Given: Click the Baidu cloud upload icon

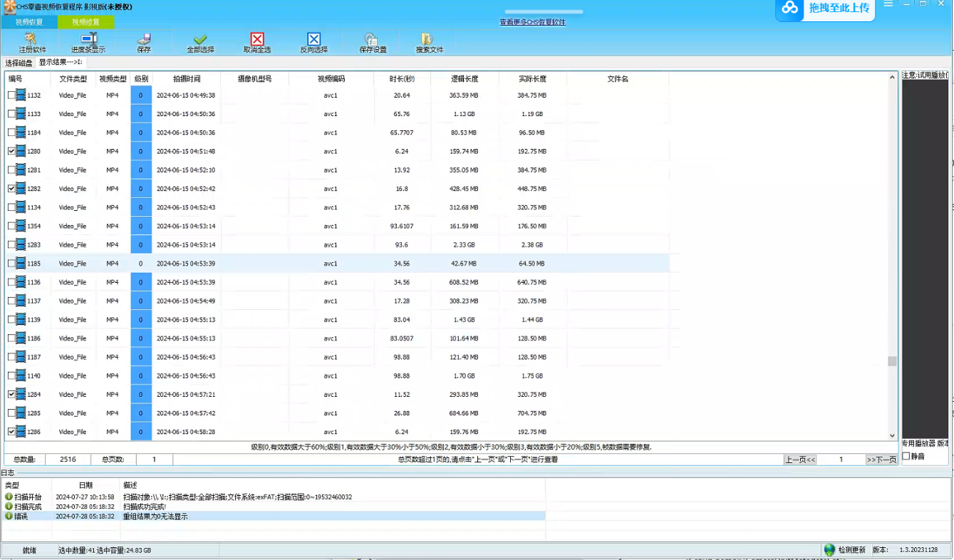Looking at the screenshot, I should (790, 8).
